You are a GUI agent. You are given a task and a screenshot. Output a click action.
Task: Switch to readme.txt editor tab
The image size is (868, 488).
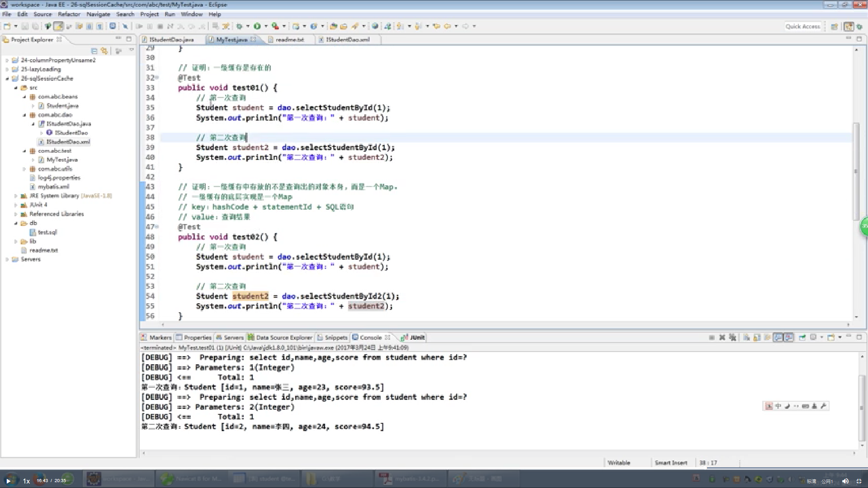[290, 39]
